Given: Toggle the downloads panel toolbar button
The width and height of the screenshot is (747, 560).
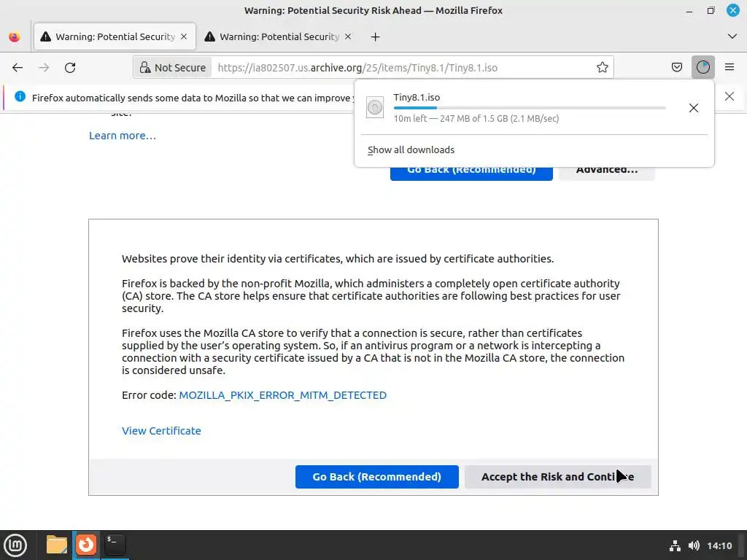Looking at the screenshot, I should [x=703, y=67].
